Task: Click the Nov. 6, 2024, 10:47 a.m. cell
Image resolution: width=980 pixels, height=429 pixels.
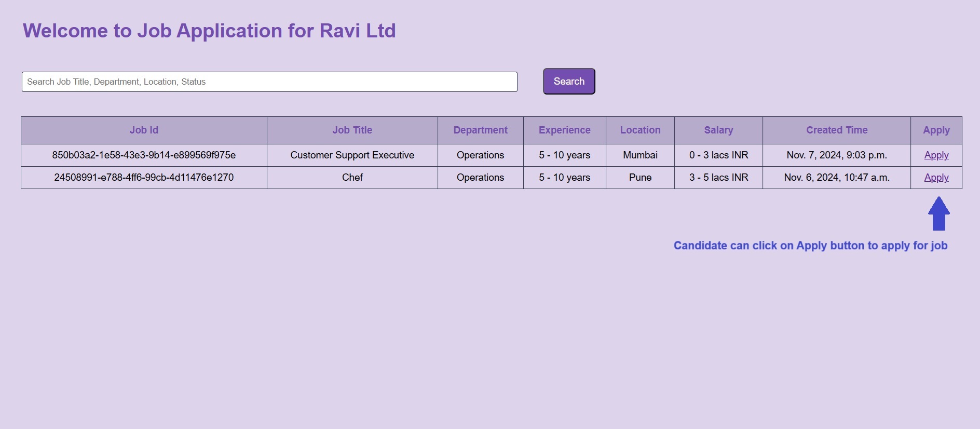Action: pyautogui.click(x=836, y=177)
